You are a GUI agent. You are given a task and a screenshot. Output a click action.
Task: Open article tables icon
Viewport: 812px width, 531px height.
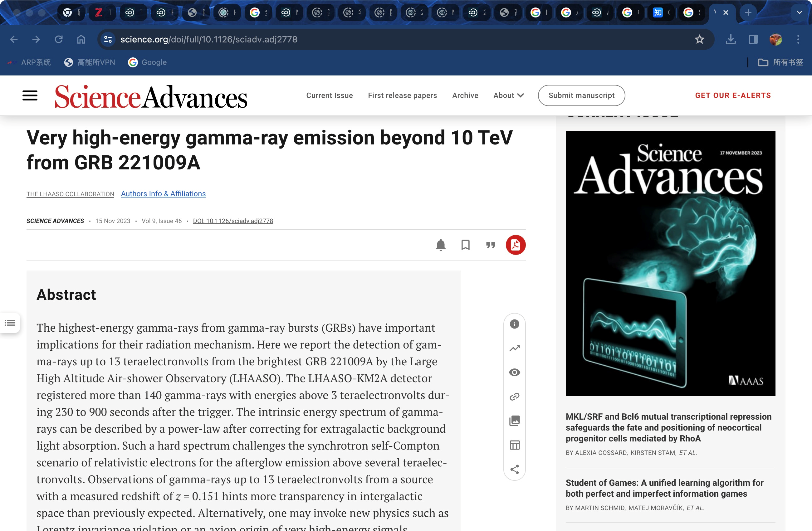[514, 445]
